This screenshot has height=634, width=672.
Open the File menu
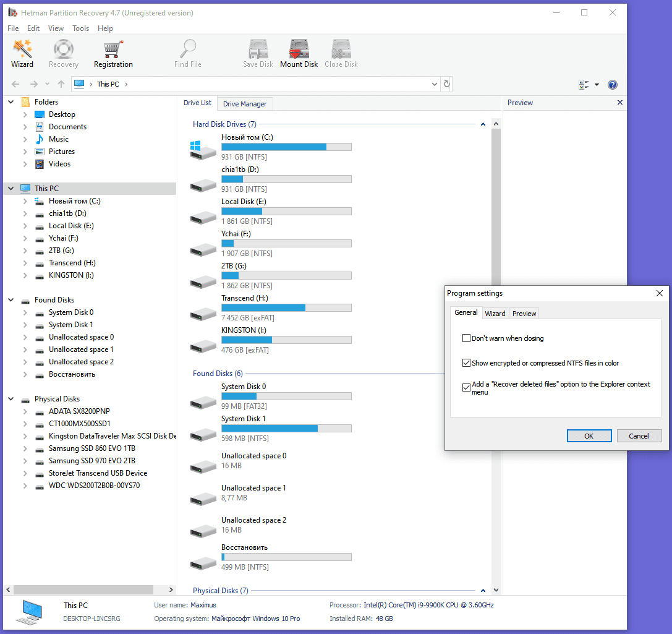point(13,28)
